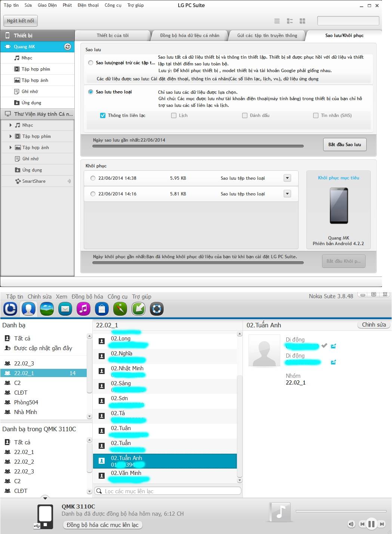392x534 pixels.
Task: Switch to detail list view icon
Action: tap(290, 21)
